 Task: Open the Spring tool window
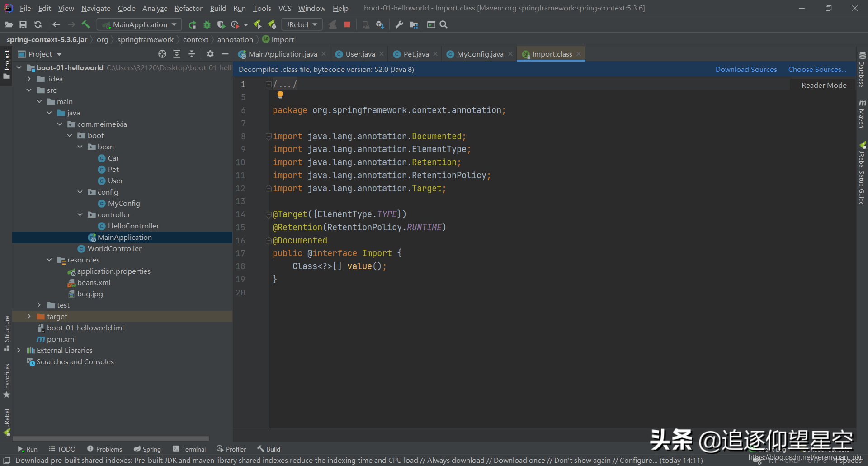[147, 449]
